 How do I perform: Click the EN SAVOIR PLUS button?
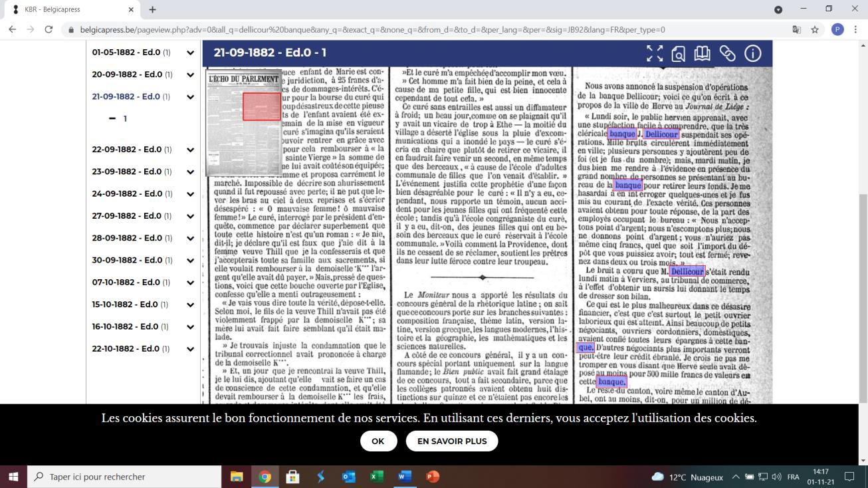(452, 441)
